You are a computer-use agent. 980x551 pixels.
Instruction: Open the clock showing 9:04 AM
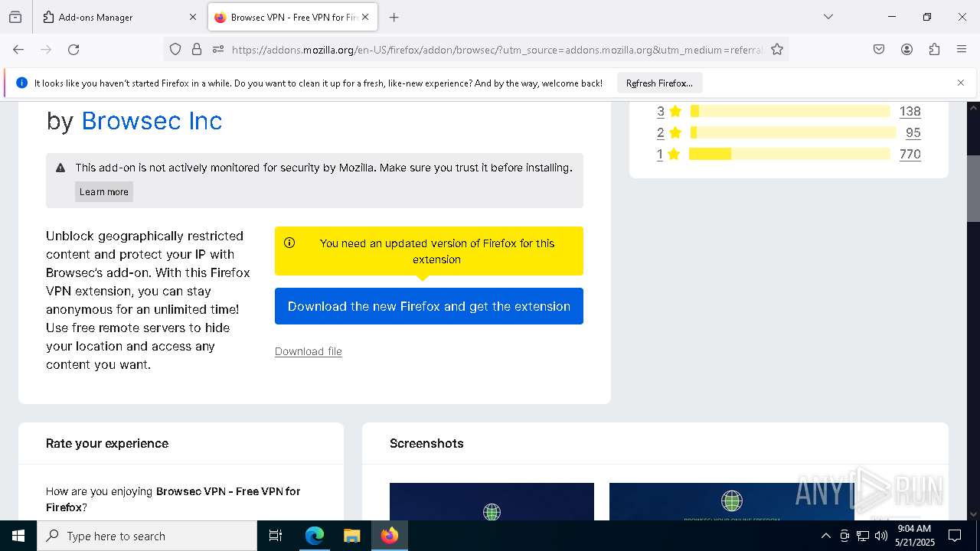(x=915, y=536)
